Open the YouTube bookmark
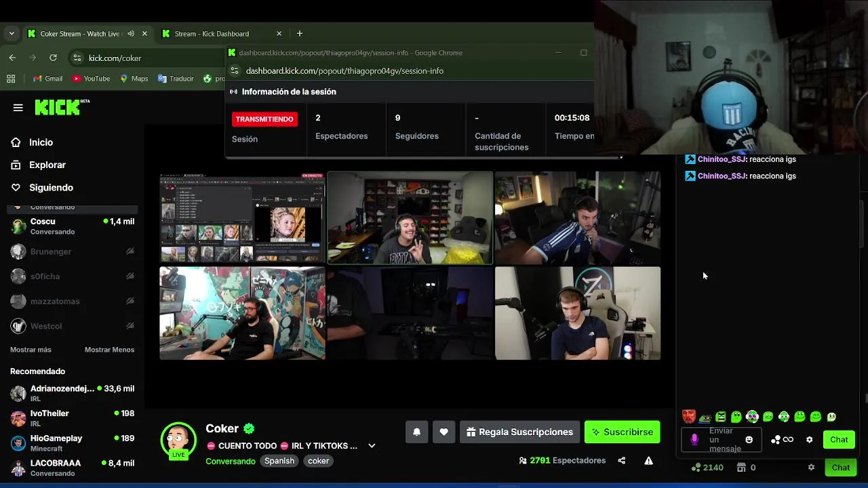868x488 pixels. click(91, 79)
